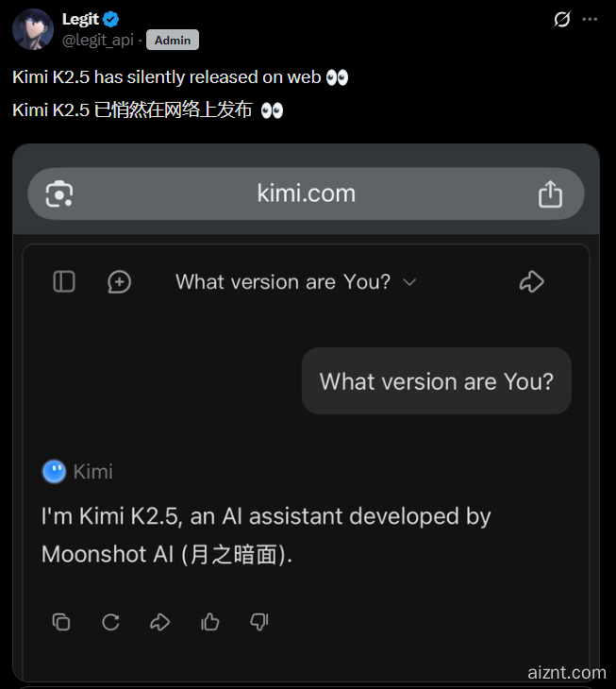This screenshot has height=689, width=616.
Task: Share Kimi's response with the arrow icon
Action: pos(159,622)
